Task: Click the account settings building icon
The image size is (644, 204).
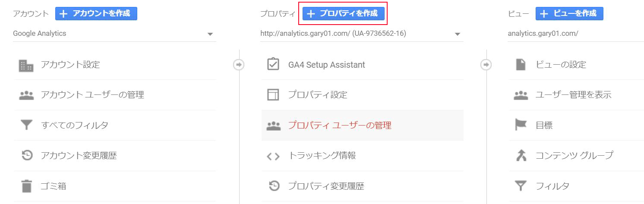Action: pos(26,65)
